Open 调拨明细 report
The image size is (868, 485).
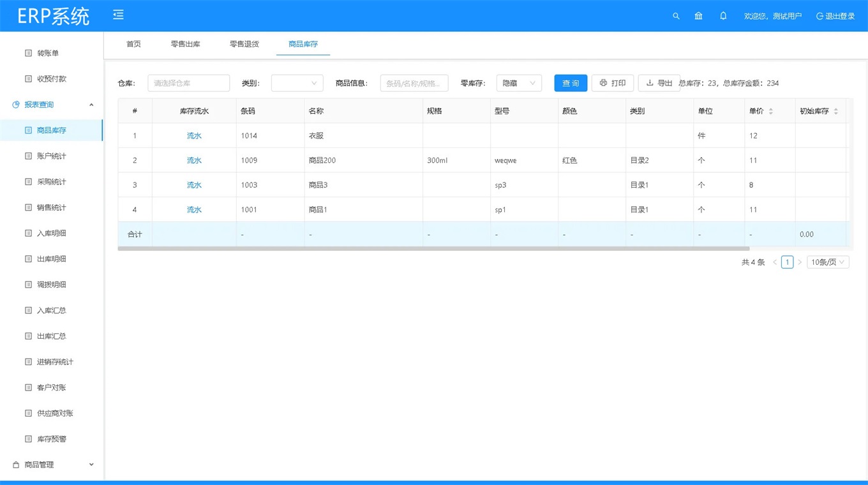(x=51, y=285)
